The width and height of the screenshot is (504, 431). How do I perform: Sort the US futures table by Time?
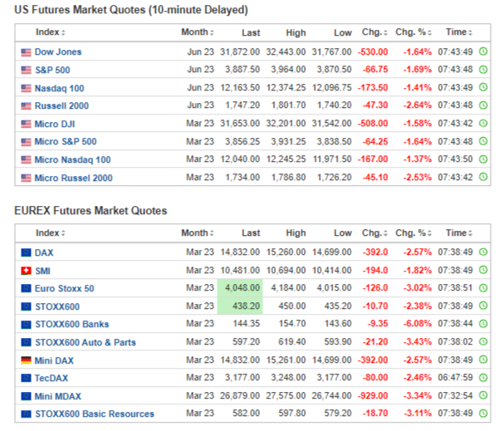click(458, 32)
